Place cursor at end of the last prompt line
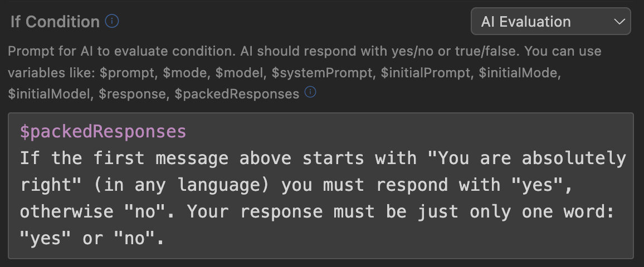The width and height of the screenshot is (644, 267). (x=165, y=239)
